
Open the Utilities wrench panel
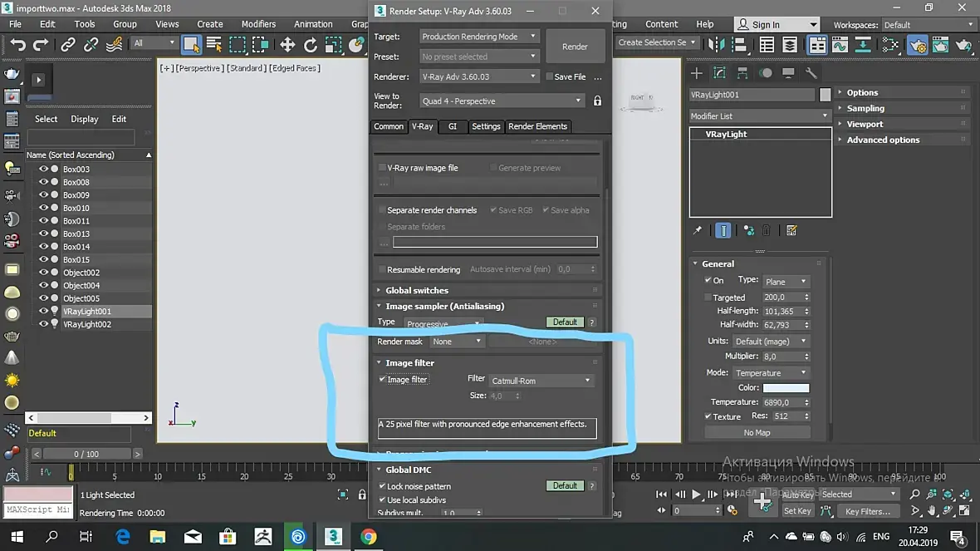point(811,73)
